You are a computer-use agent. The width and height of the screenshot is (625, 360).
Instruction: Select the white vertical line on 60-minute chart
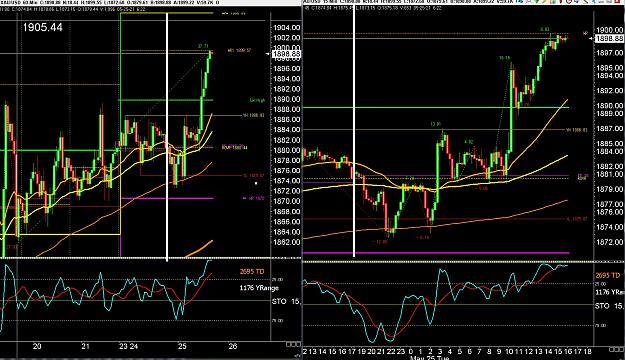[x=167, y=136]
